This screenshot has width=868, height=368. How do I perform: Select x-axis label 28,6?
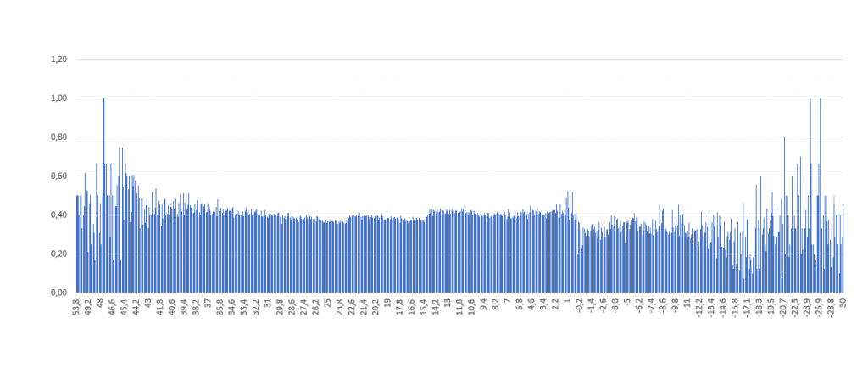(x=292, y=307)
